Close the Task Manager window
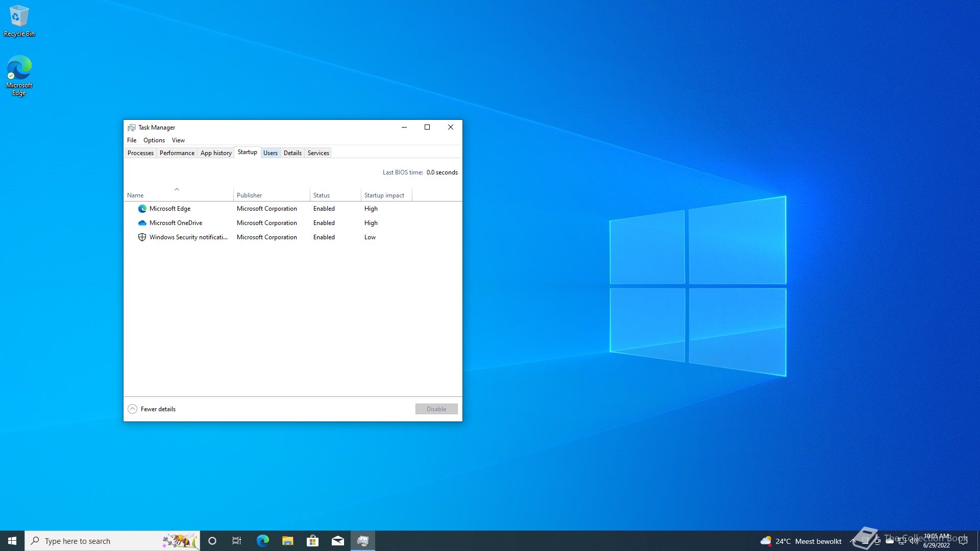The width and height of the screenshot is (980, 551). (451, 128)
